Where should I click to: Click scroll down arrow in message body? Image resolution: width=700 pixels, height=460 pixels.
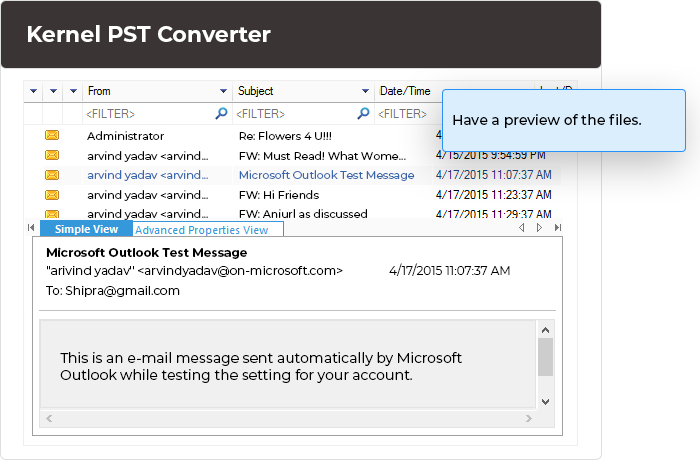[x=545, y=401]
